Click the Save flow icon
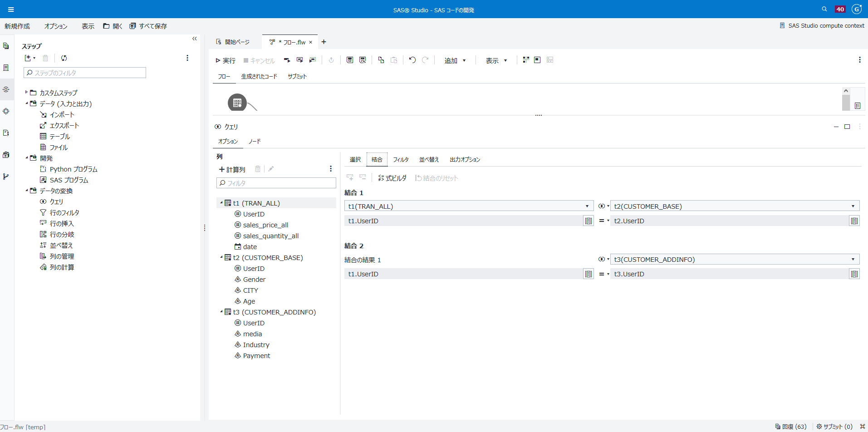The image size is (868, 432). [x=350, y=60]
